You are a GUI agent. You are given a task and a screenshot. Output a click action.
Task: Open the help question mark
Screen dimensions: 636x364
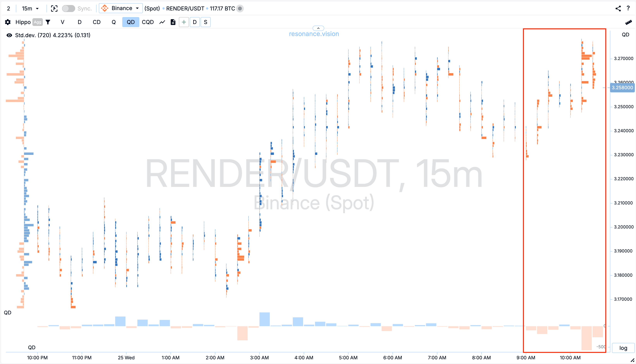(628, 8)
